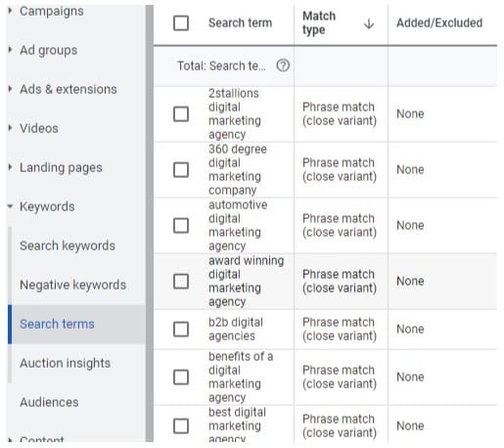
Task: Go to Auction insights
Action: (65, 363)
